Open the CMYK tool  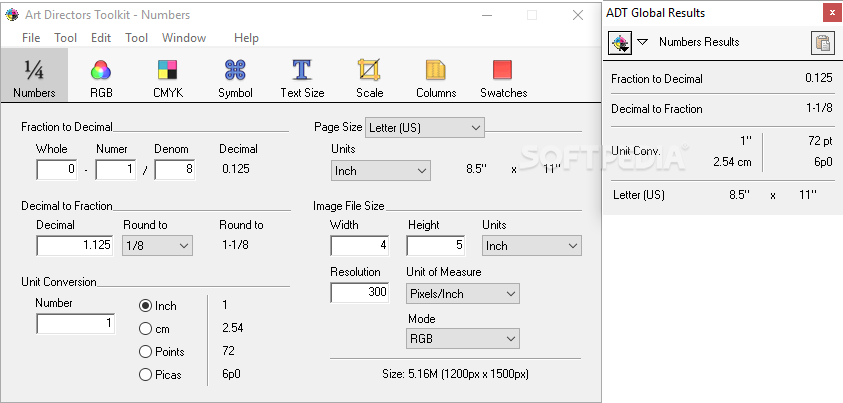click(x=168, y=78)
